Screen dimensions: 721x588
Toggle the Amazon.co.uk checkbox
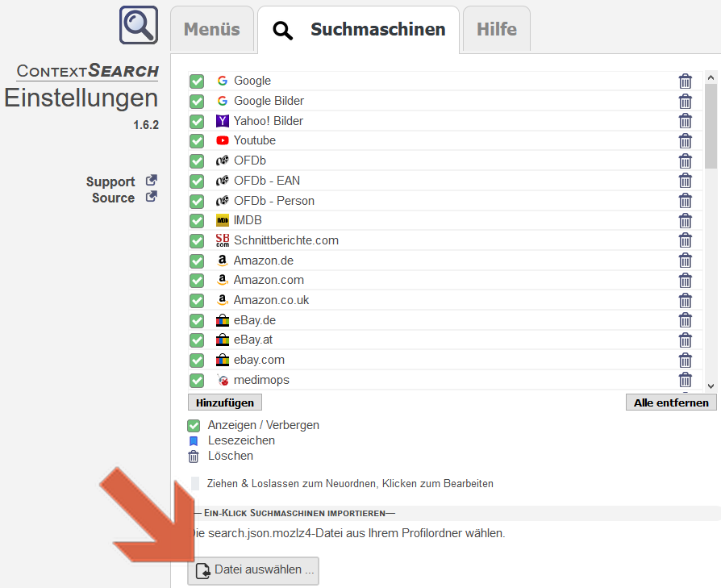pyautogui.click(x=197, y=301)
